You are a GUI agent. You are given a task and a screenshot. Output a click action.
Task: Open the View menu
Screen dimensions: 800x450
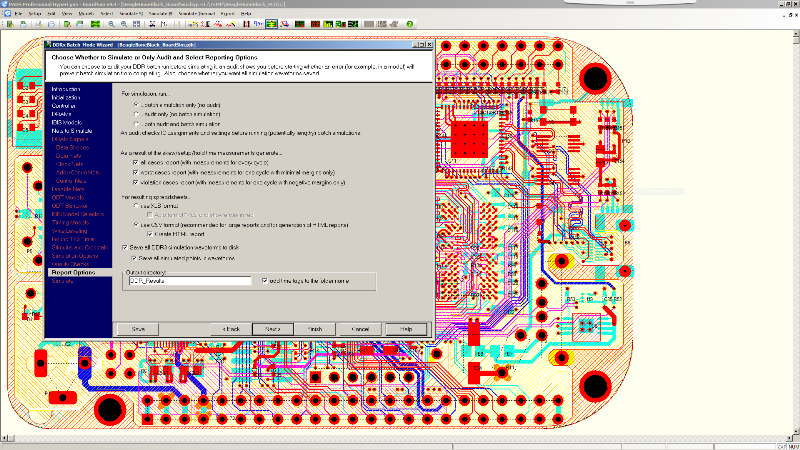click(67, 14)
